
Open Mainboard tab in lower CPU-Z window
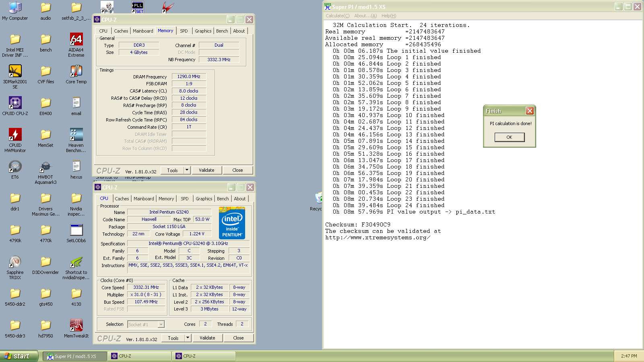coord(144,199)
